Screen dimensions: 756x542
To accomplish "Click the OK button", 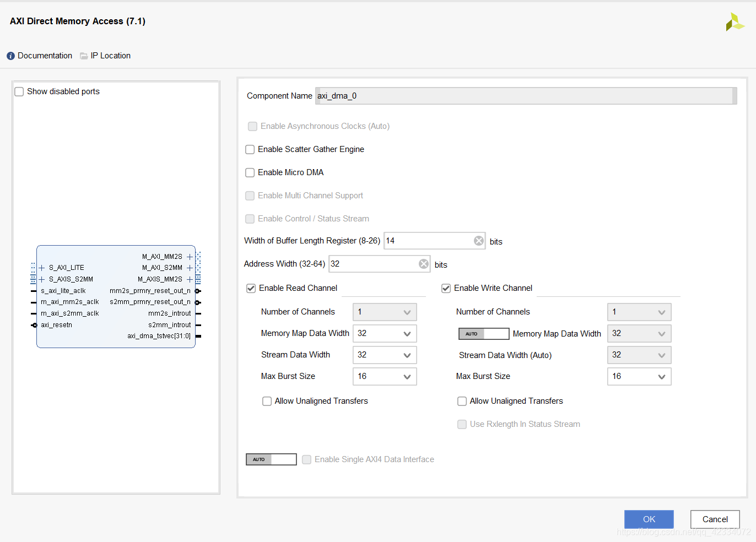I will click(649, 519).
